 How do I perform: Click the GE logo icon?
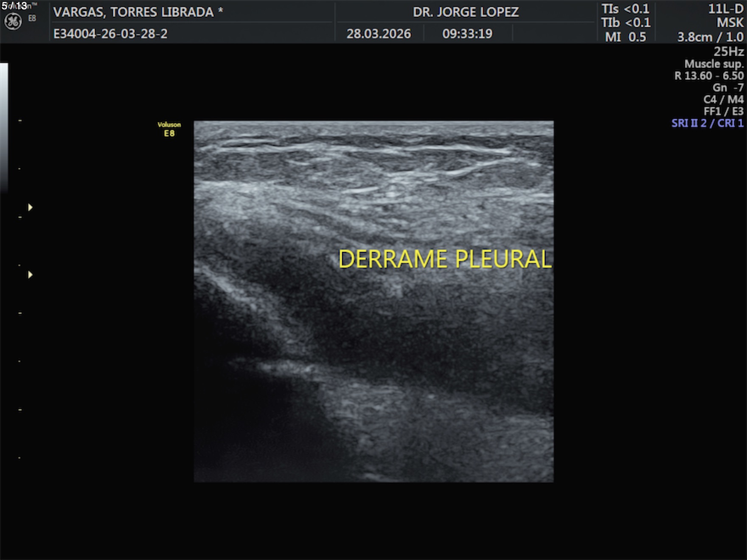[13, 22]
